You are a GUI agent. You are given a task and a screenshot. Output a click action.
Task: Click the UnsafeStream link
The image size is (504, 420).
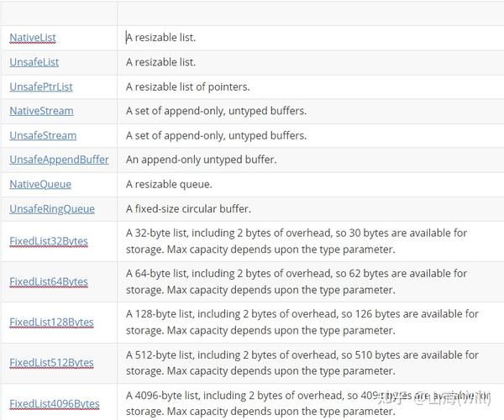click(x=43, y=135)
